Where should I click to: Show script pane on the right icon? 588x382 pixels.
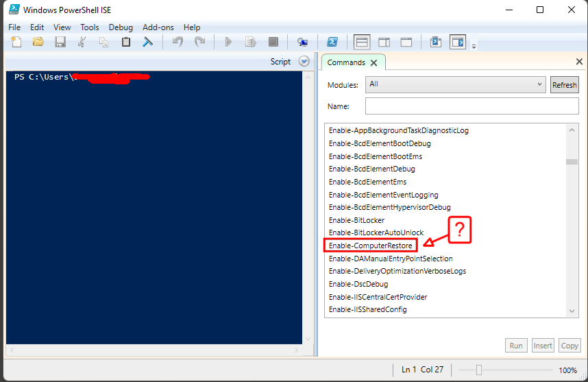384,42
